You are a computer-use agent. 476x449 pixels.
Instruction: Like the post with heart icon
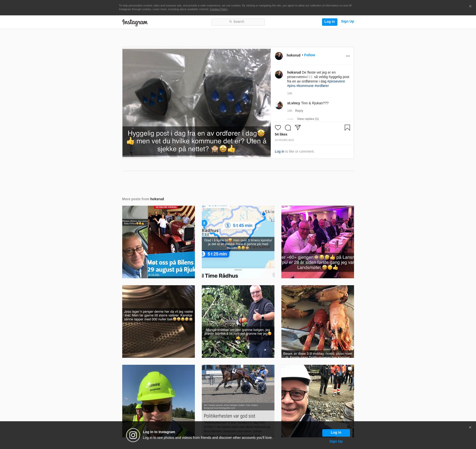pyautogui.click(x=278, y=128)
